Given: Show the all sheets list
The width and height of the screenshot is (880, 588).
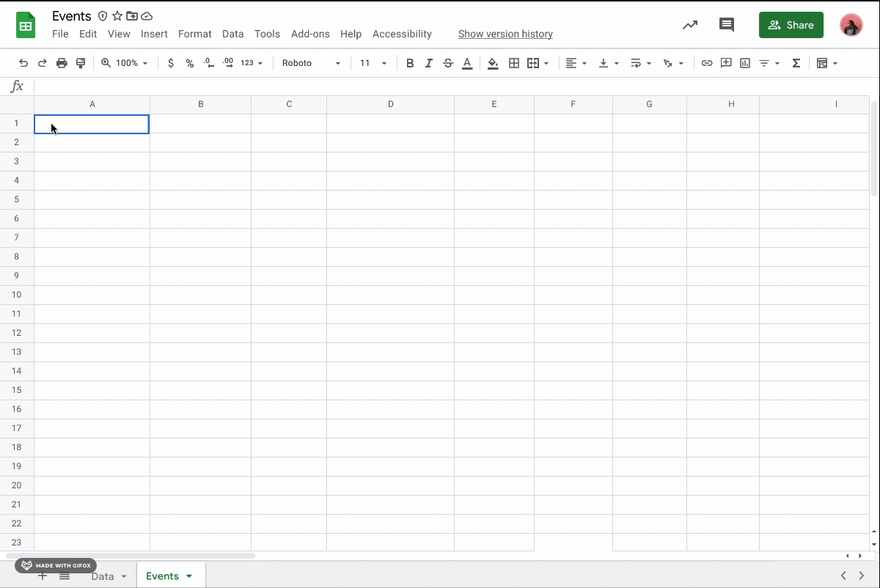Looking at the screenshot, I should (65, 576).
